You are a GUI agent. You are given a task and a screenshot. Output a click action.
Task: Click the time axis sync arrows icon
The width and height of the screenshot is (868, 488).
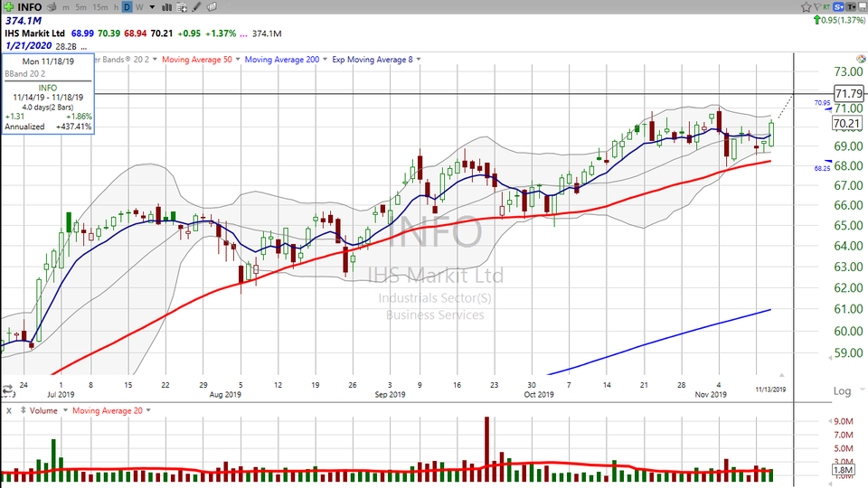7,389
